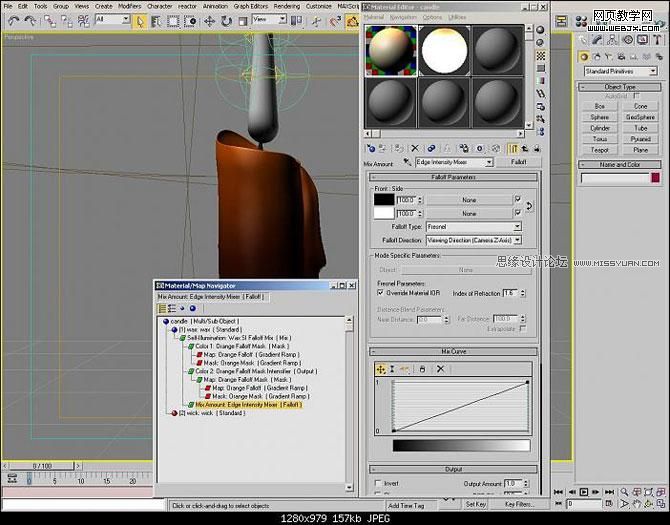Click the delete point icon in Mix Curve toolbar
Image resolution: width=670 pixels, height=525 pixels.
[x=440, y=369]
